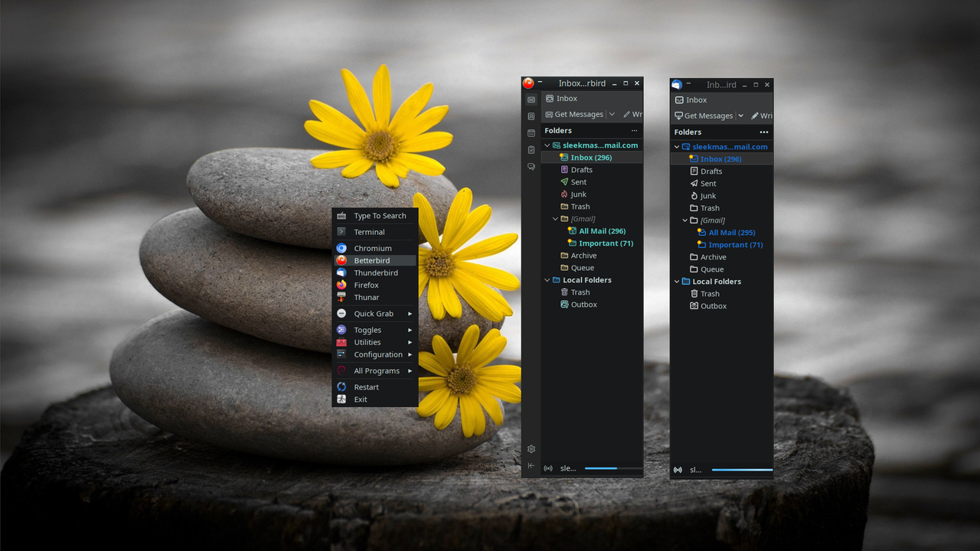
Task: Click the Thunderbird window title bar logo
Action: point(677,85)
